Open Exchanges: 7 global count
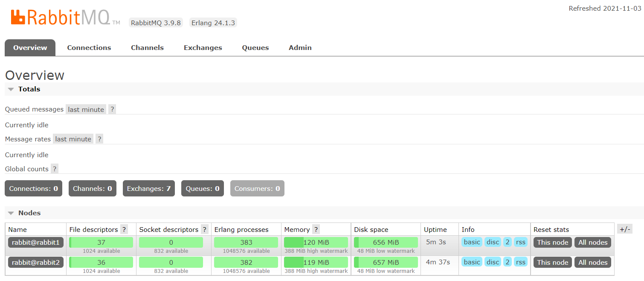Image resolution: width=644 pixels, height=281 pixels. pos(149,188)
